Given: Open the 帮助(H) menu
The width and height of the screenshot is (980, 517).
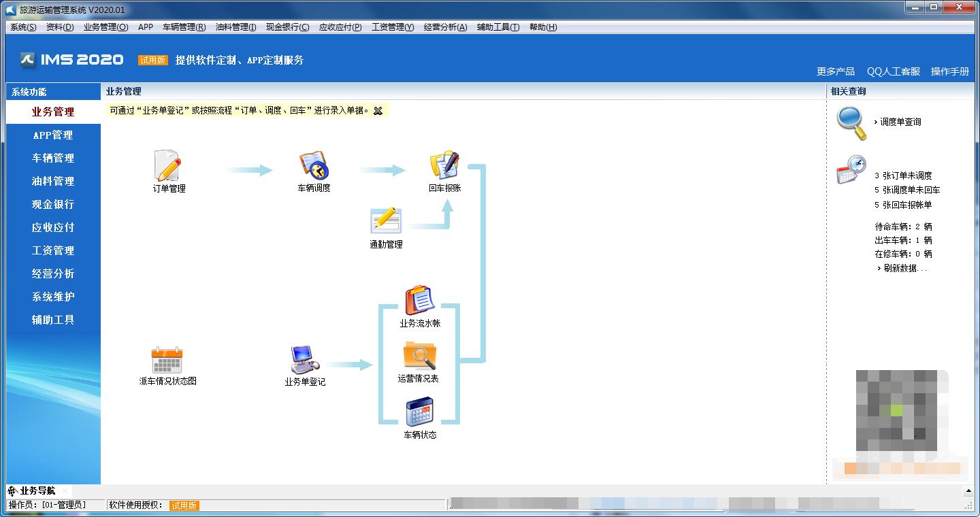Looking at the screenshot, I should tap(542, 27).
